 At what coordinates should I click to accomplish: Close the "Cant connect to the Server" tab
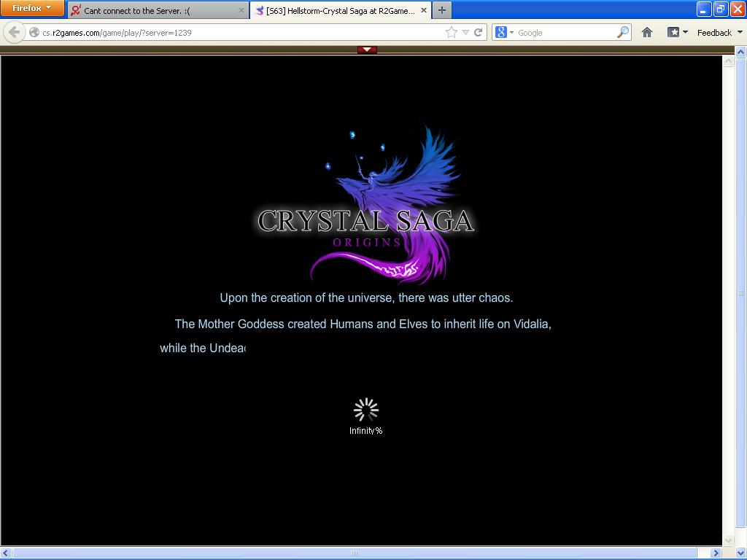241,11
